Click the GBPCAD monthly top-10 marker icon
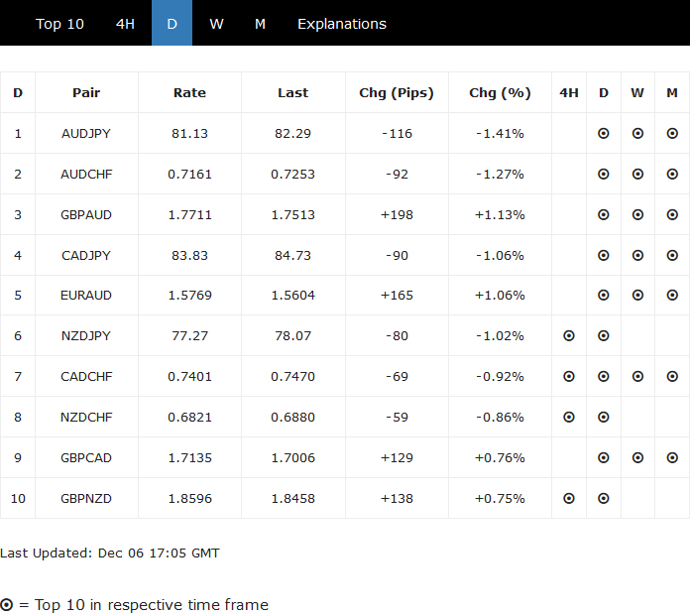The height and width of the screenshot is (616, 690). pos(672,458)
